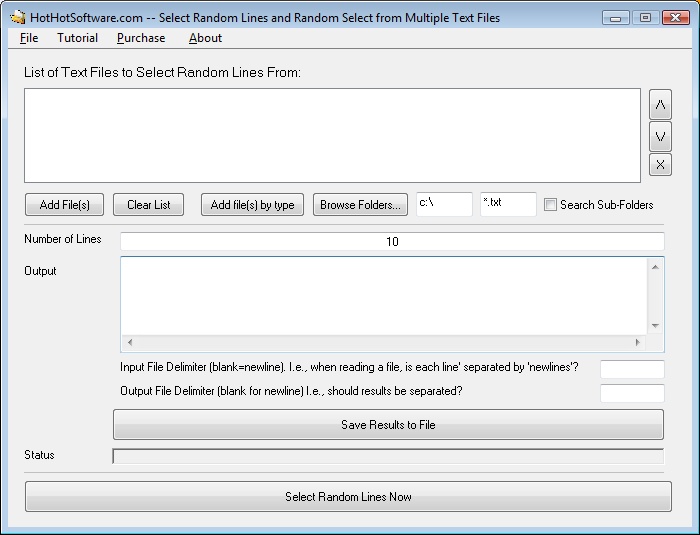700x535 pixels.
Task: Focus the folder path field containing c:\
Action: pos(444,204)
